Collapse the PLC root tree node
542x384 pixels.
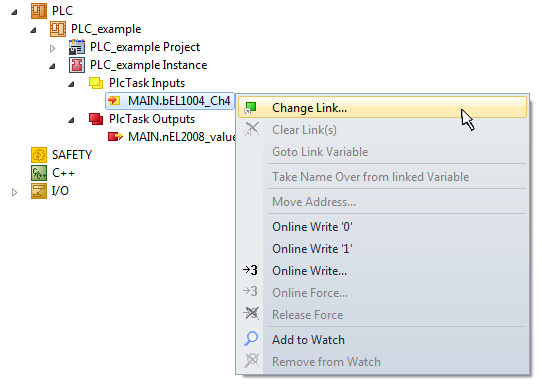click(14, 12)
